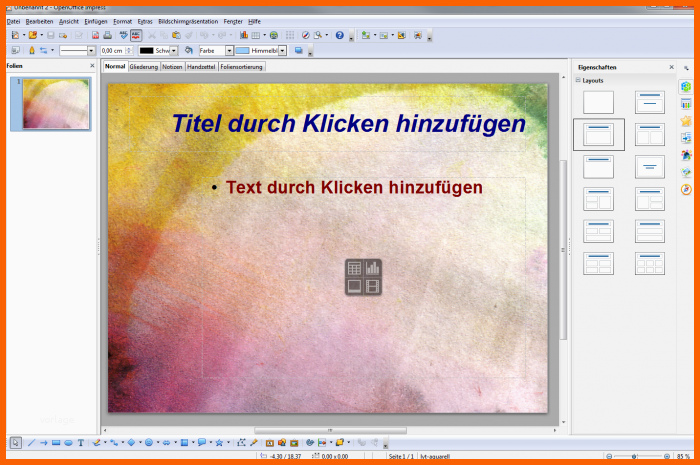Choose the title with six contents layout
Image resolution: width=700 pixels, height=465 pixels.
(650, 263)
